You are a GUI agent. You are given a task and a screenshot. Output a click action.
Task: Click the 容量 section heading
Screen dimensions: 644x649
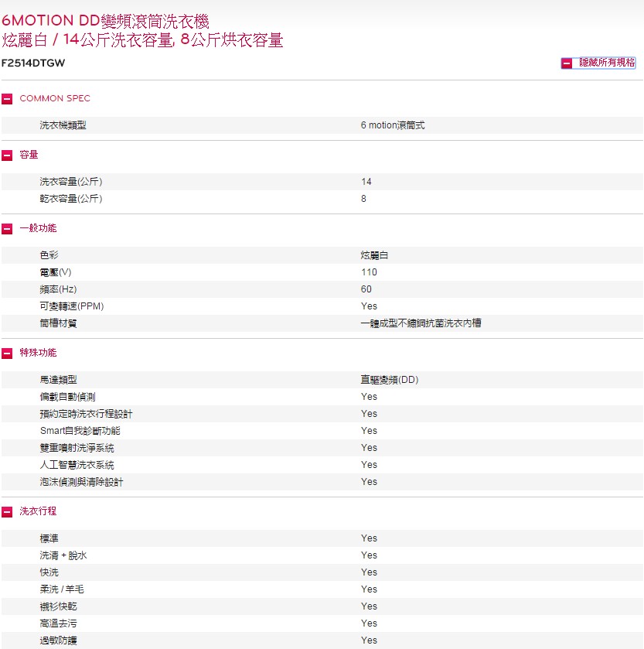(x=29, y=155)
